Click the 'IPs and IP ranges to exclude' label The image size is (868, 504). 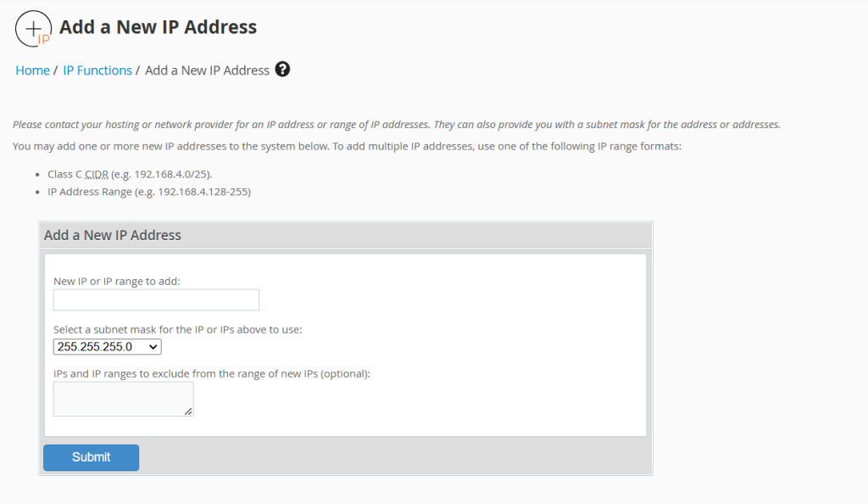point(212,373)
